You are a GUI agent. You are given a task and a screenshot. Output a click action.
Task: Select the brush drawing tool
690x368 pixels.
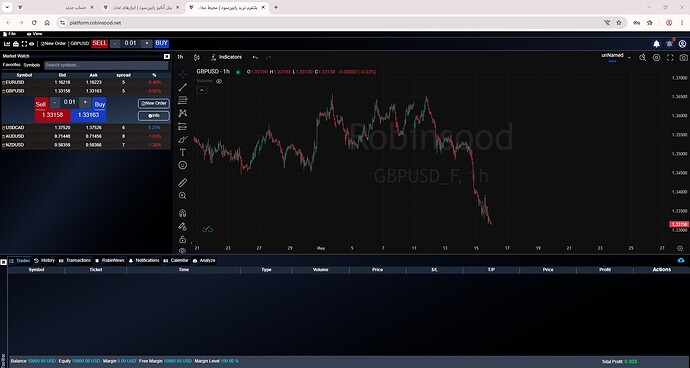click(183, 140)
